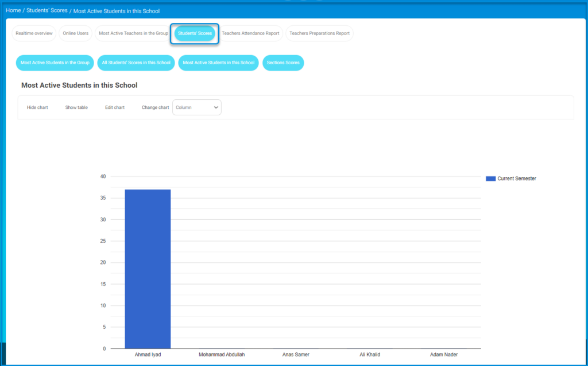Click the 40 value on the y-axis
The height and width of the screenshot is (366, 588).
(x=103, y=177)
